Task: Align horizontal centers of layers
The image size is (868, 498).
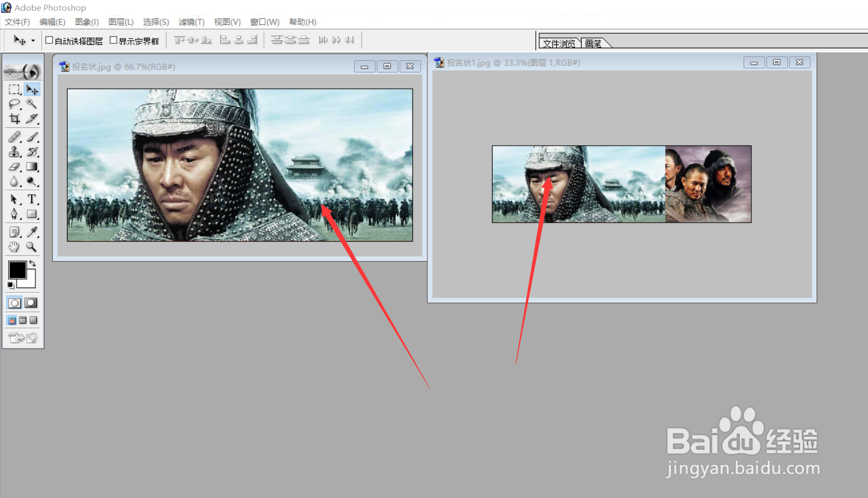Action: [x=239, y=40]
